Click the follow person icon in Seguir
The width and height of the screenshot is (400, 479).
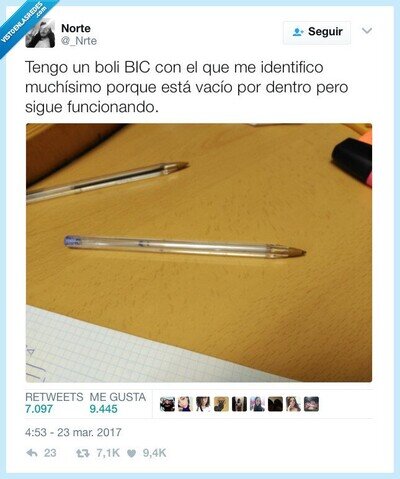pyautogui.click(x=298, y=32)
